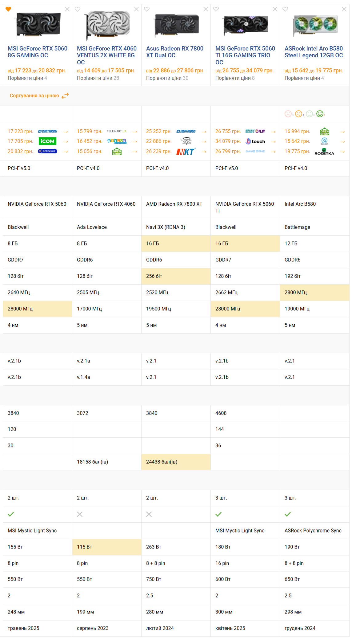Open MSI RTX 5060 Ti GAMING TRIO image
This screenshot has width=352, height=644.
(246, 25)
